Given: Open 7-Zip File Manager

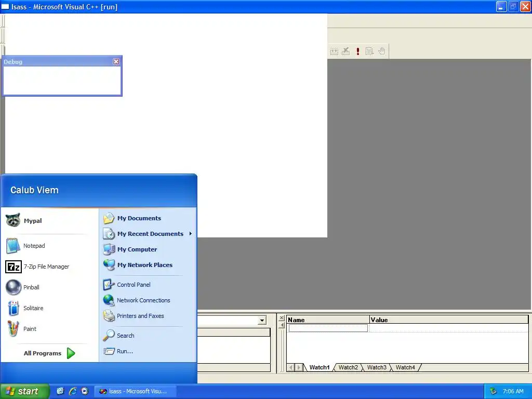Looking at the screenshot, I should coord(49,267).
